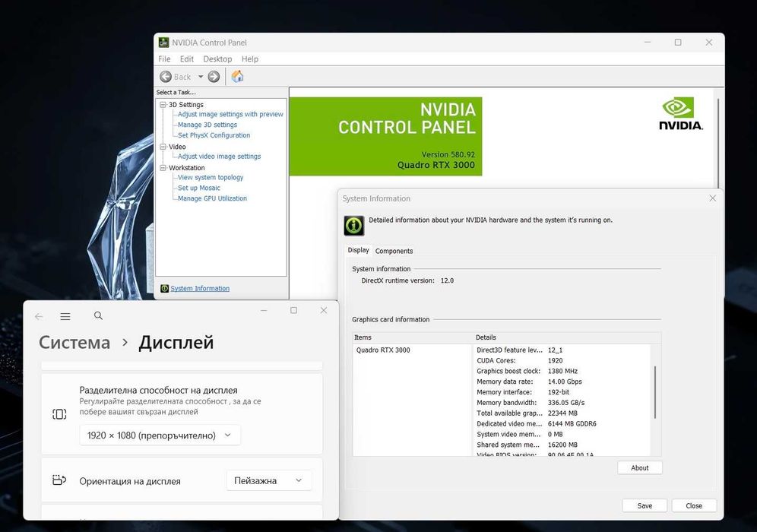757x532 pixels.
Task: Click the NVIDIA Control Panel title bar icon
Action: pos(164,43)
